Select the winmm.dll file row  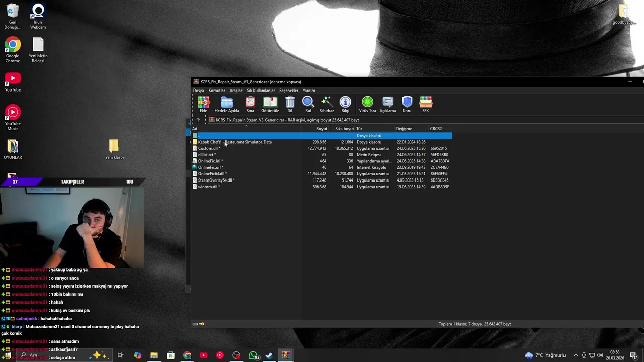[x=321, y=187]
